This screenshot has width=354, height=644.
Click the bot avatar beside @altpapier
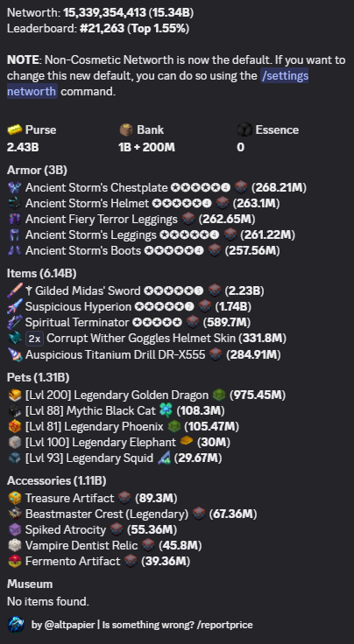(16, 625)
